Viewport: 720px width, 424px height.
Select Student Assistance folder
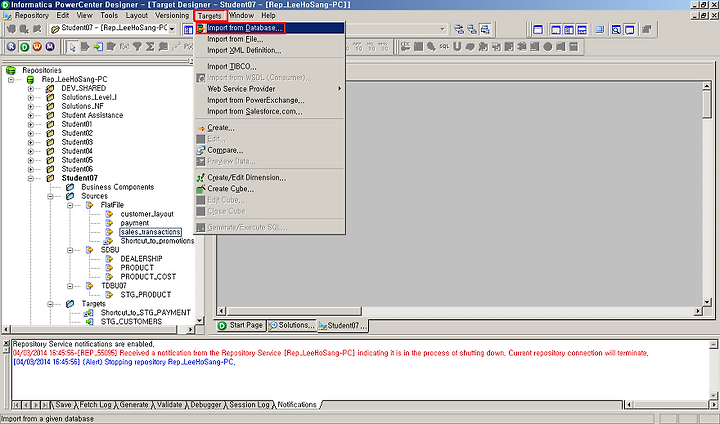click(92, 115)
